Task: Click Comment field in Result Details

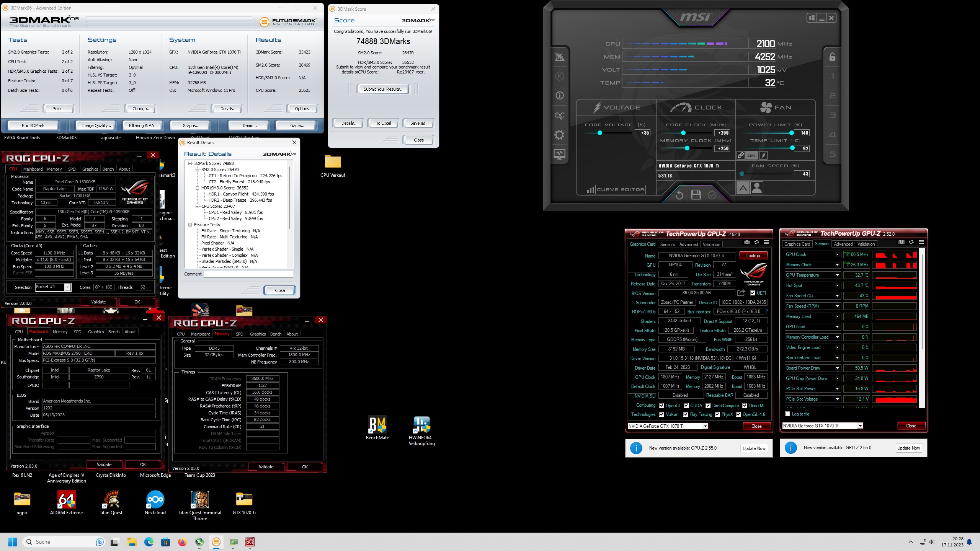Action: pos(248,274)
